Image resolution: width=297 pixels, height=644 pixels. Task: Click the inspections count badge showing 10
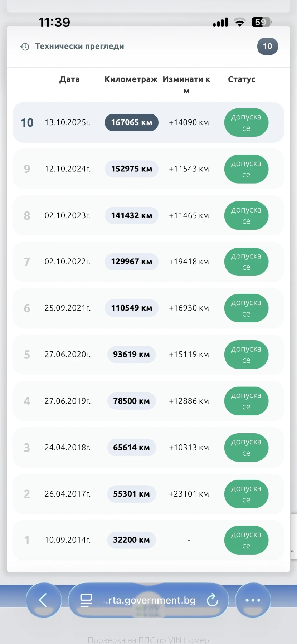coord(267,46)
